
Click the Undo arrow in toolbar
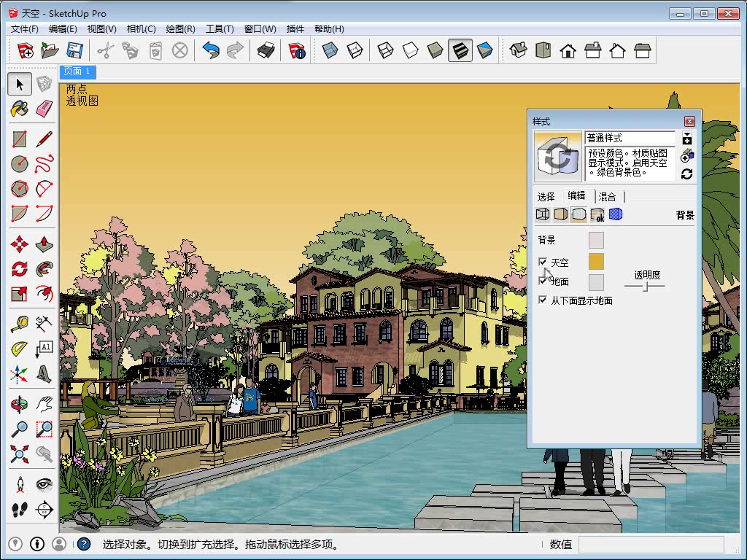tap(211, 50)
